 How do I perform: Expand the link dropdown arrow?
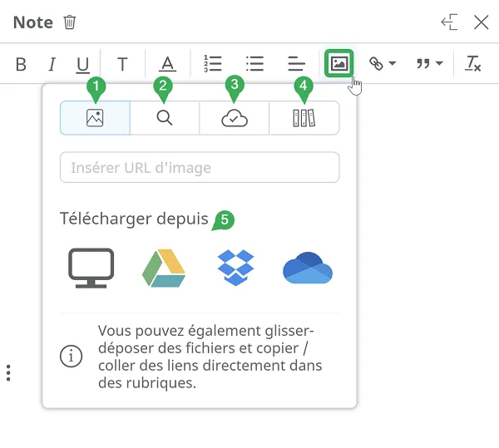393,63
